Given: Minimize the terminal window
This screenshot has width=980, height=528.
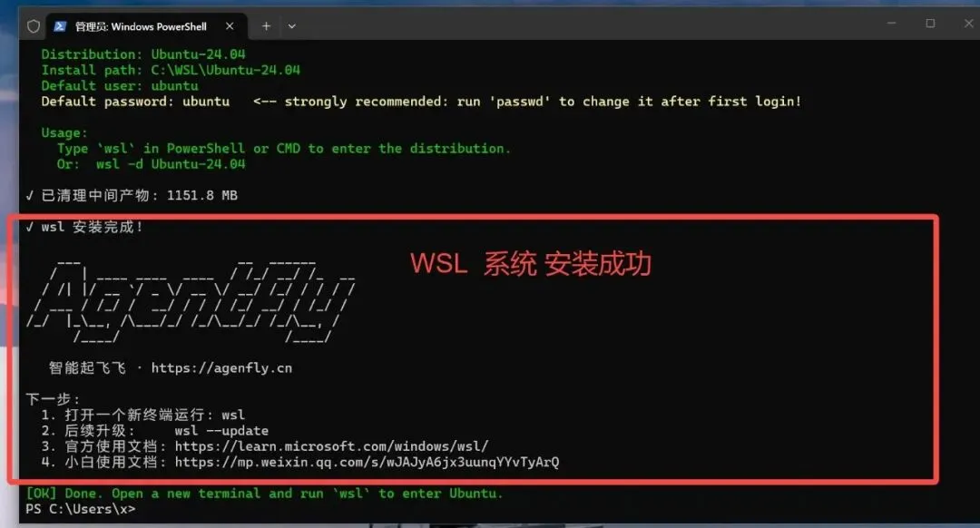Looking at the screenshot, I should [x=892, y=23].
